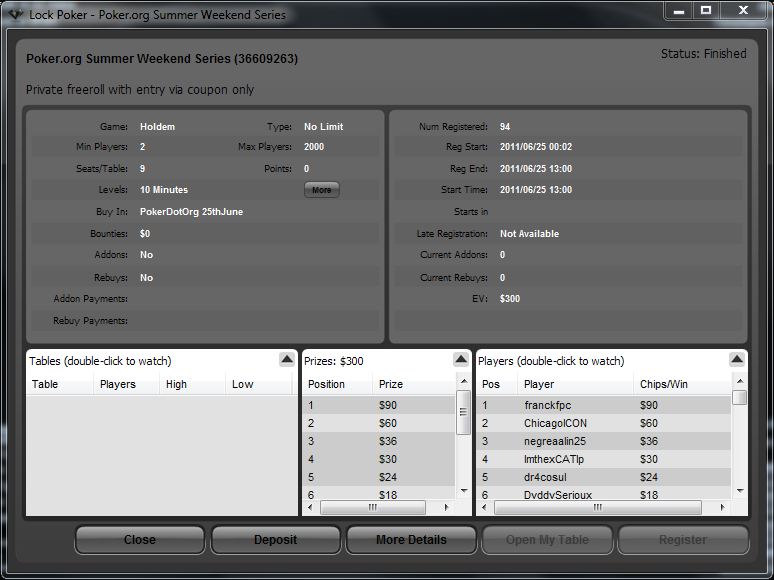Click left arrow of Players horizontal scrollbar
The image size is (774, 580).
tap(484, 507)
